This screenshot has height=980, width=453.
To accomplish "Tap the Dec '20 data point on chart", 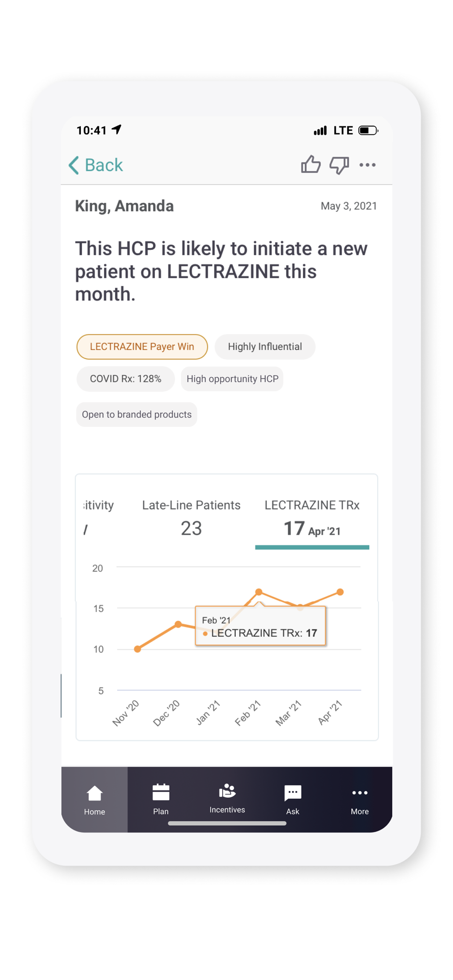I will [178, 624].
